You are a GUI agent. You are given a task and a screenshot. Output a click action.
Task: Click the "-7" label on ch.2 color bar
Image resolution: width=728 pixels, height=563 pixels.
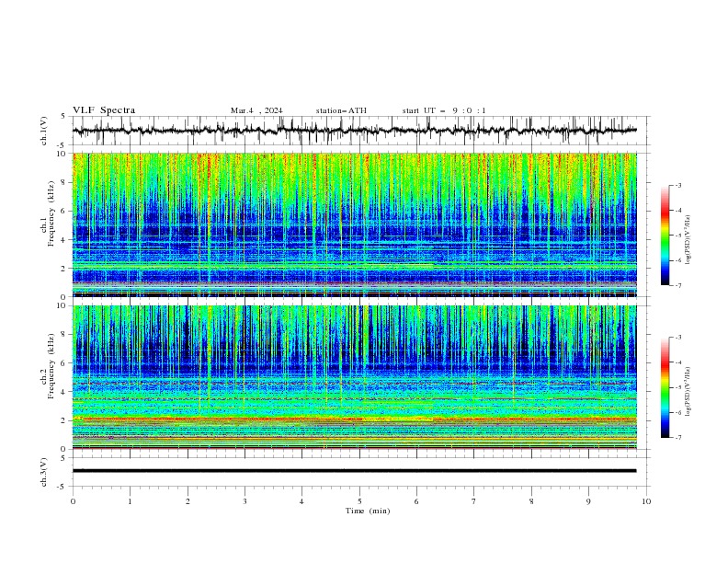tap(677, 438)
